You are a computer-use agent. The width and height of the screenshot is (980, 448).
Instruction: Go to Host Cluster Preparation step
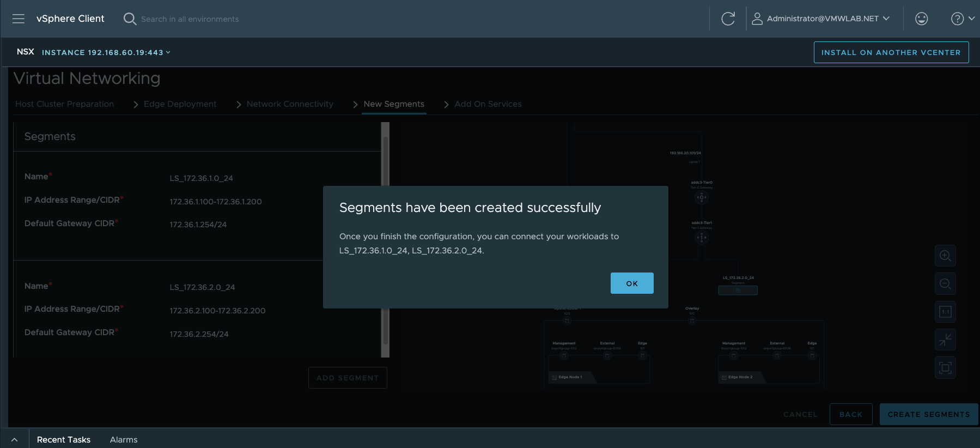point(65,104)
